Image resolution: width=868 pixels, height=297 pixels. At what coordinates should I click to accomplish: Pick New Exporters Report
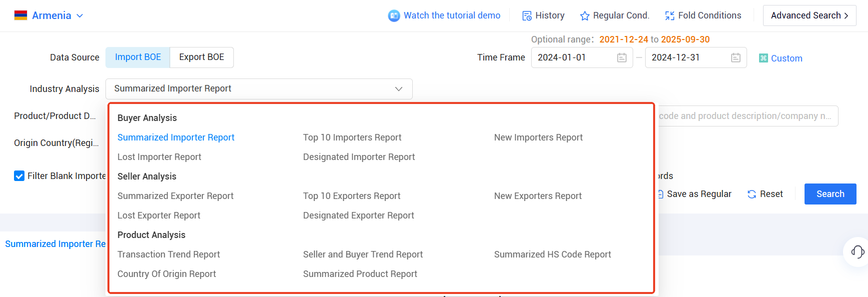click(x=538, y=196)
